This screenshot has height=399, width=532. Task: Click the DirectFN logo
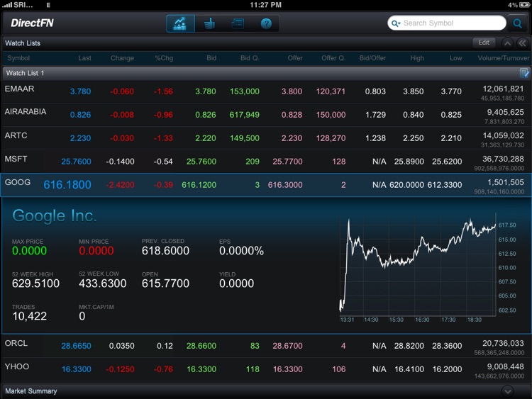32,23
